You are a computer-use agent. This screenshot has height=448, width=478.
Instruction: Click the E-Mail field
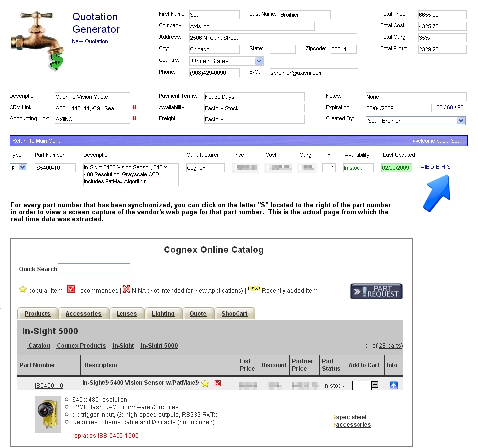[314, 73]
